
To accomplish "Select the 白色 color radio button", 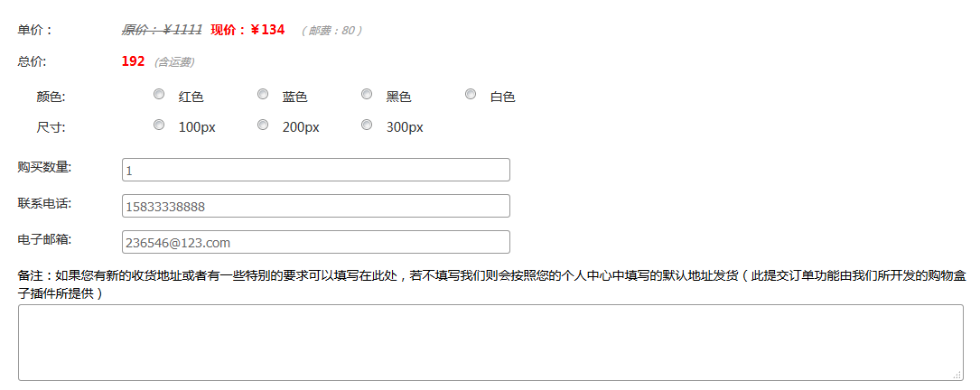I will (x=471, y=94).
